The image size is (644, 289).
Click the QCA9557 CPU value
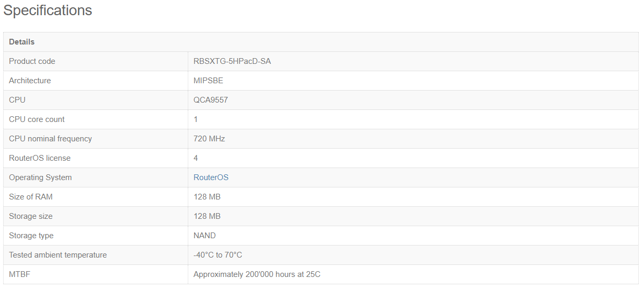[x=211, y=100]
